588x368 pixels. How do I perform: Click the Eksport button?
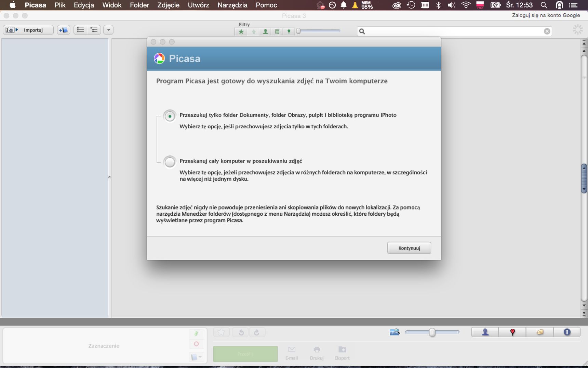(342, 353)
